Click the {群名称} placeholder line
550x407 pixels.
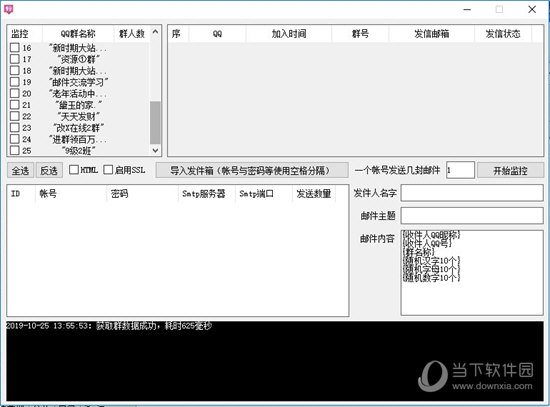[418, 252]
